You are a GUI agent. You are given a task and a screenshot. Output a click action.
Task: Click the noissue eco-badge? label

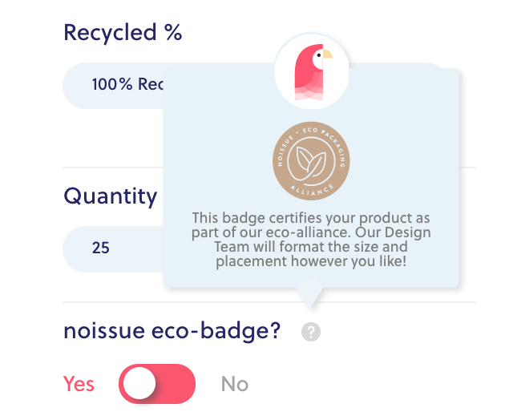pos(172,331)
